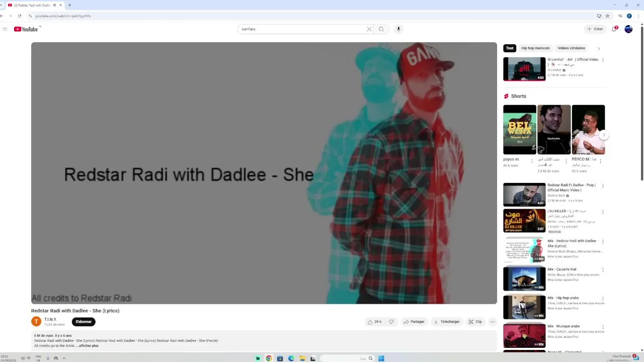Open options for DJ KILLER video

pos(603,212)
